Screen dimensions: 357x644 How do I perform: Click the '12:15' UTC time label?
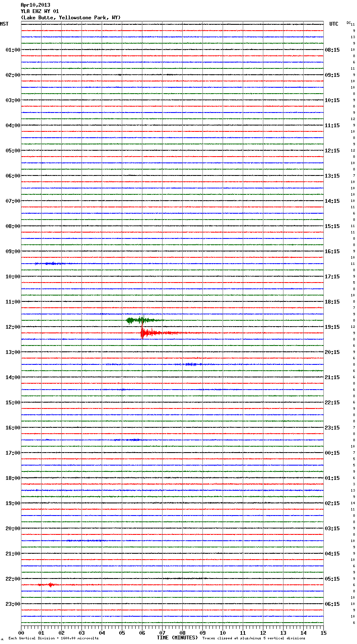click(x=332, y=151)
